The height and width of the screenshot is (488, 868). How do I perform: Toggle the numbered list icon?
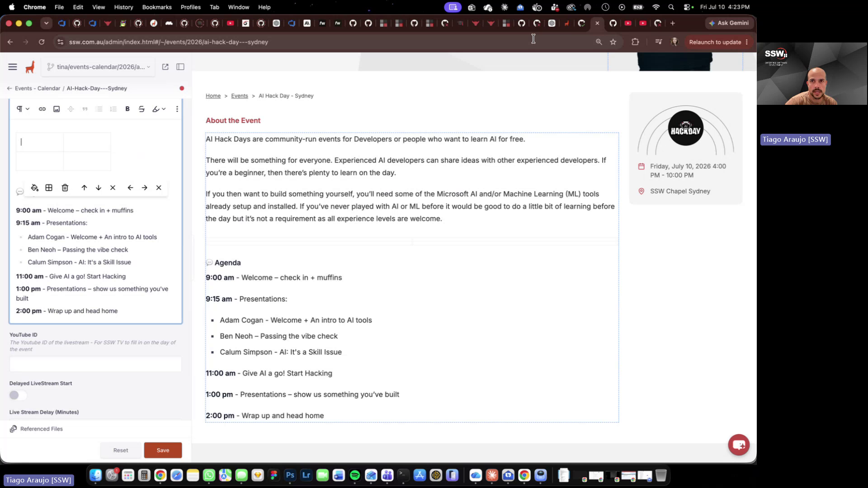[x=113, y=109]
